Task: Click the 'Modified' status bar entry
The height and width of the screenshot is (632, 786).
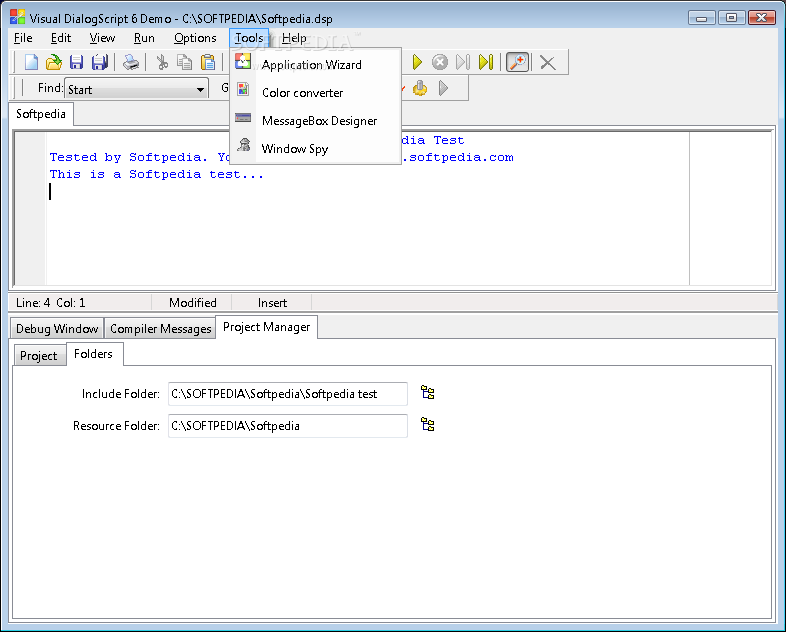Action: [192, 303]
